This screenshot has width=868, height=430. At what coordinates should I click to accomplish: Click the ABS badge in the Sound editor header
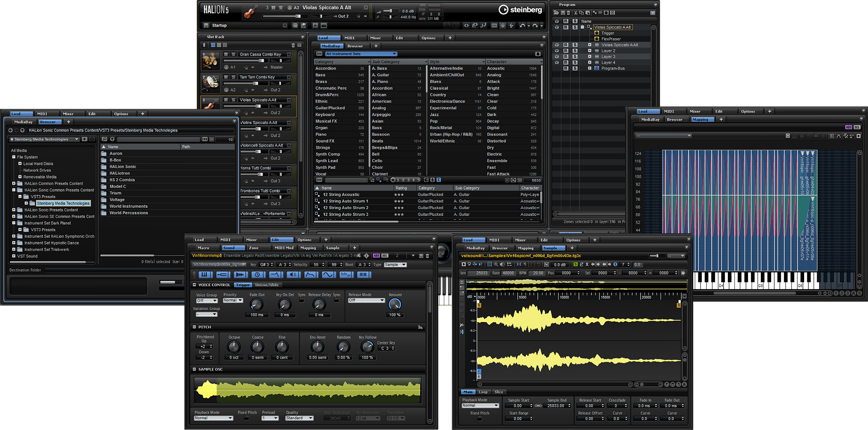point(376,256)
